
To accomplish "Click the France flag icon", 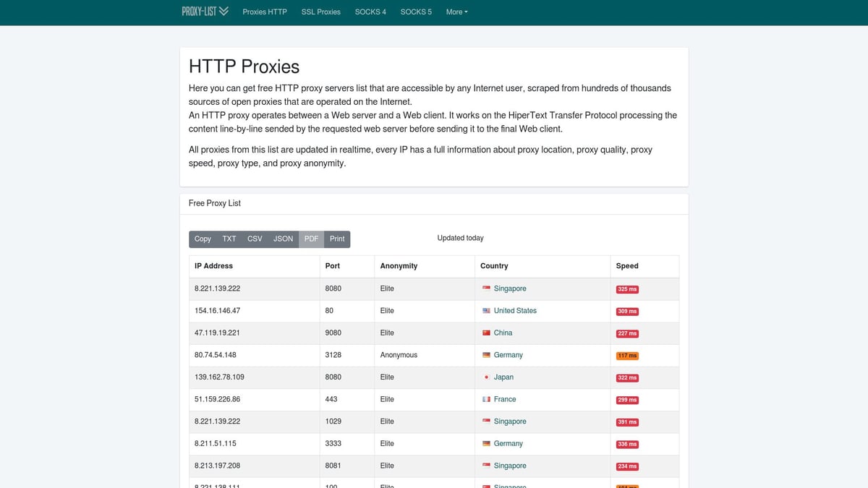I will pyautogui.click(x=486, y=399).
